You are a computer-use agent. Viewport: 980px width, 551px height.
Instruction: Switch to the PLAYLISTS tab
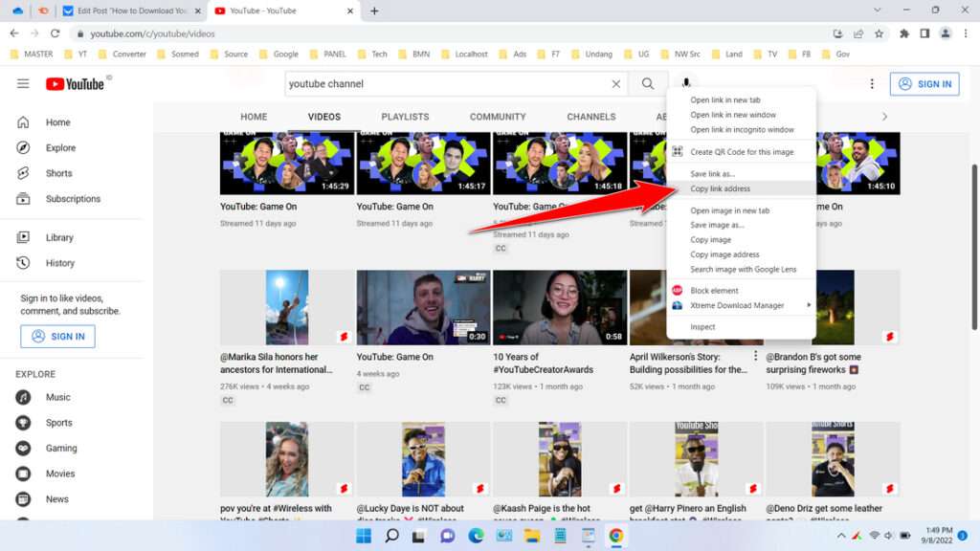405,117
